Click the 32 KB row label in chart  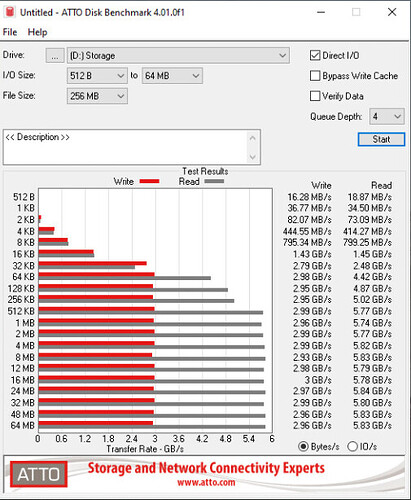[23, 266]
